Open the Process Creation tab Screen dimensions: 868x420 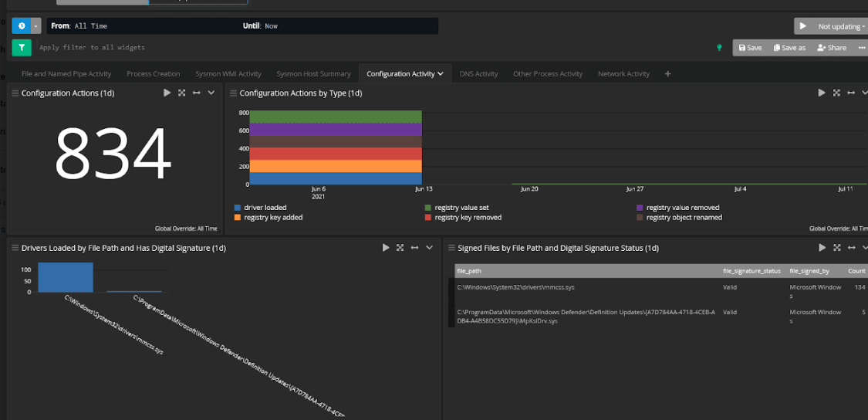153,74
